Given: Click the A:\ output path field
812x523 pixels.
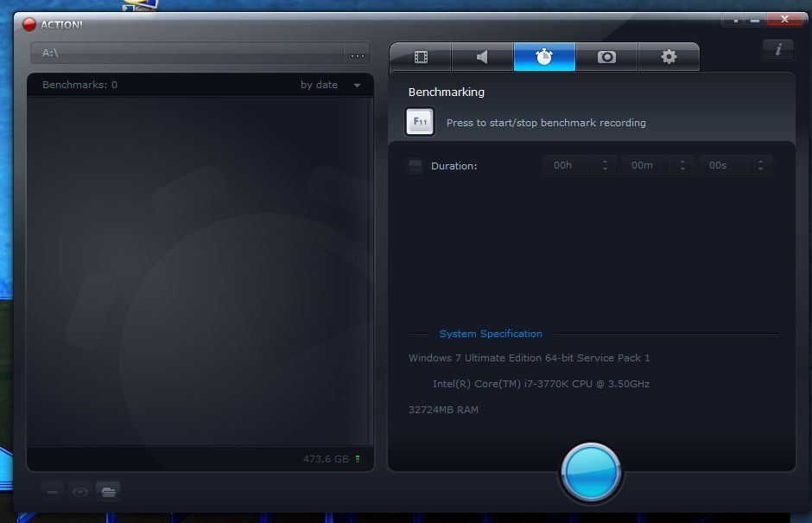Looking at the screenshot, I should tap(187, 54).
